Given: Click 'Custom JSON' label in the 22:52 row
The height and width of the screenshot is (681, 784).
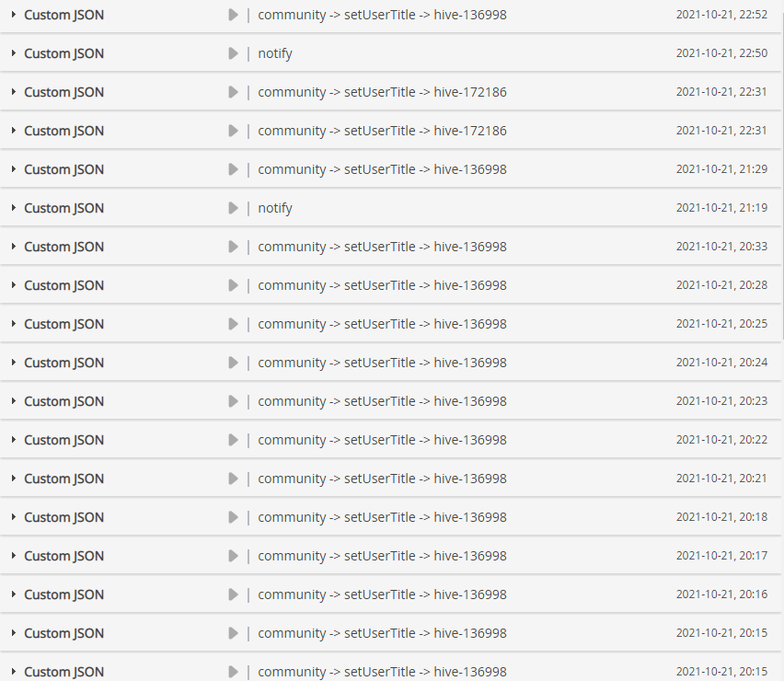Looking at the screenshot, I should 64,15.
